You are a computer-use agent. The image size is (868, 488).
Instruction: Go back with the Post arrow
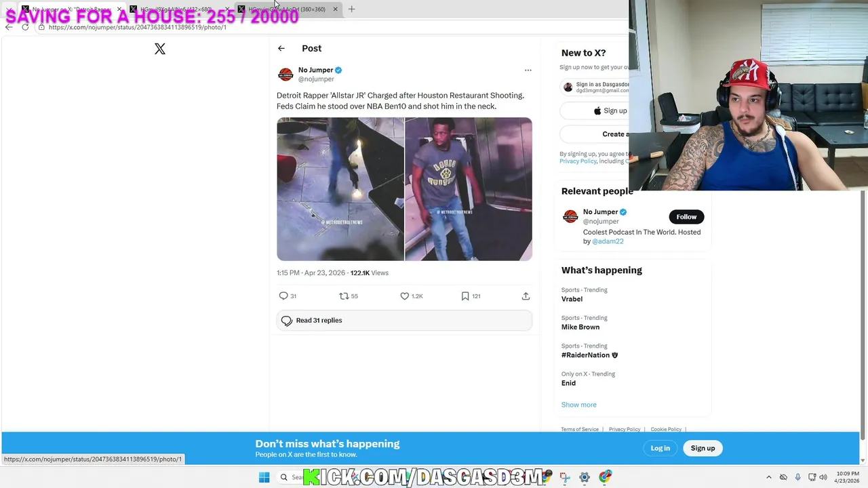(x=281, y=48)
